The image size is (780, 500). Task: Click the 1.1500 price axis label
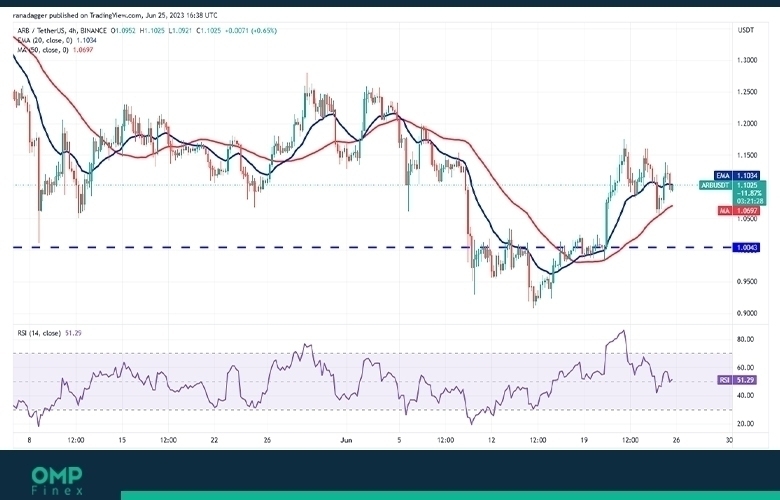(x=747, y=155)
